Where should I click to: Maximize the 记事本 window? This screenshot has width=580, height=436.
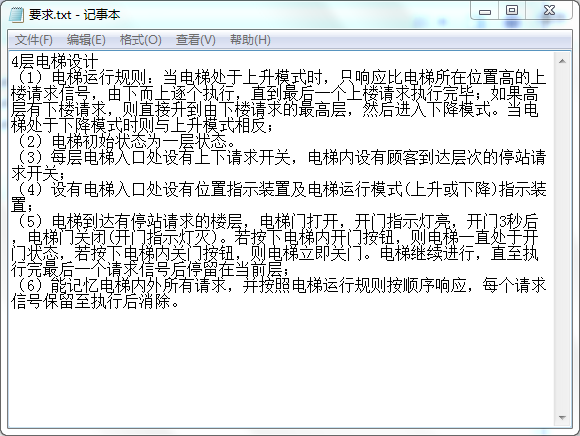pyautogui.click(x=512, y=10)
